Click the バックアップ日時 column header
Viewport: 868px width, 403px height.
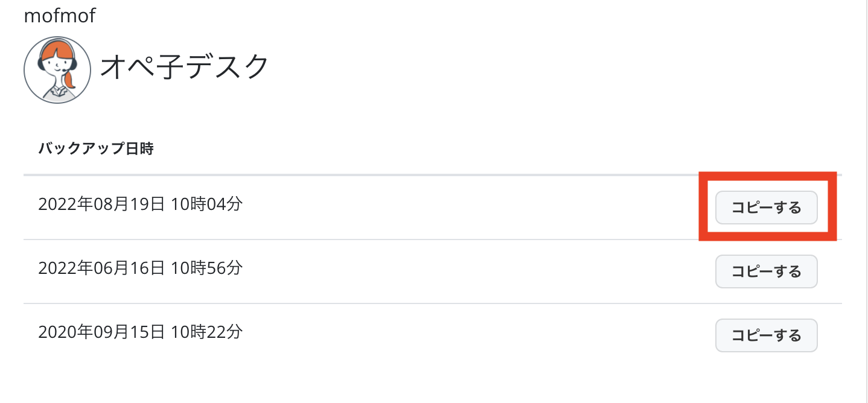click(96, 148)
